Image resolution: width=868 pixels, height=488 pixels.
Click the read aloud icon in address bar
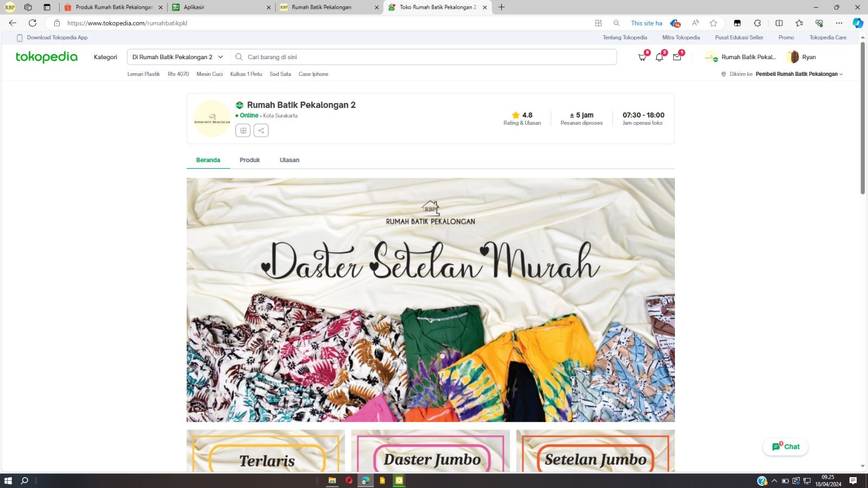pos(695,23)
